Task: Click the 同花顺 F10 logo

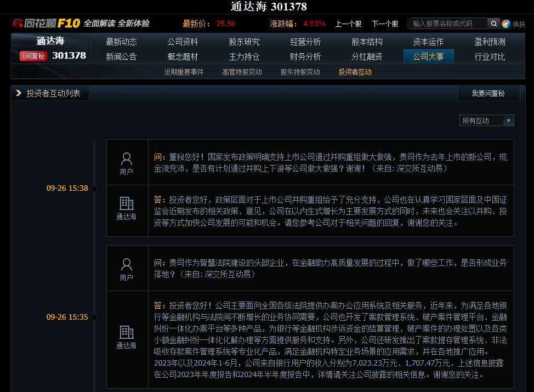Action: 46,23
